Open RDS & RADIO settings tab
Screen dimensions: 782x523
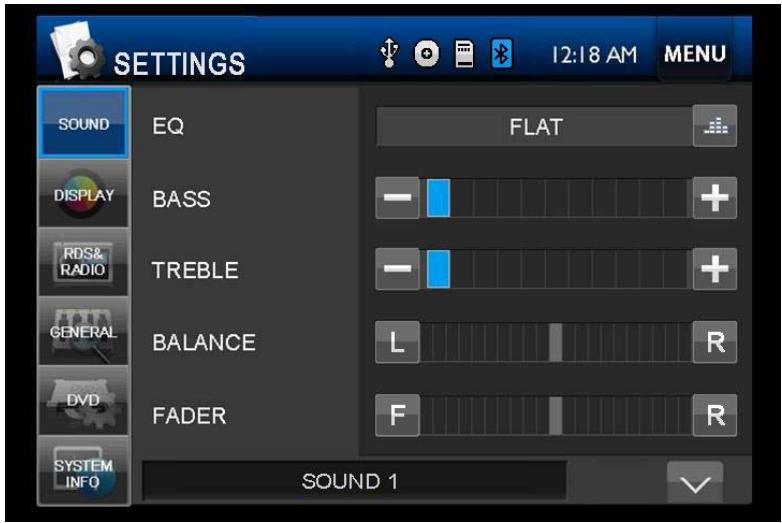(x=84, y=263)
